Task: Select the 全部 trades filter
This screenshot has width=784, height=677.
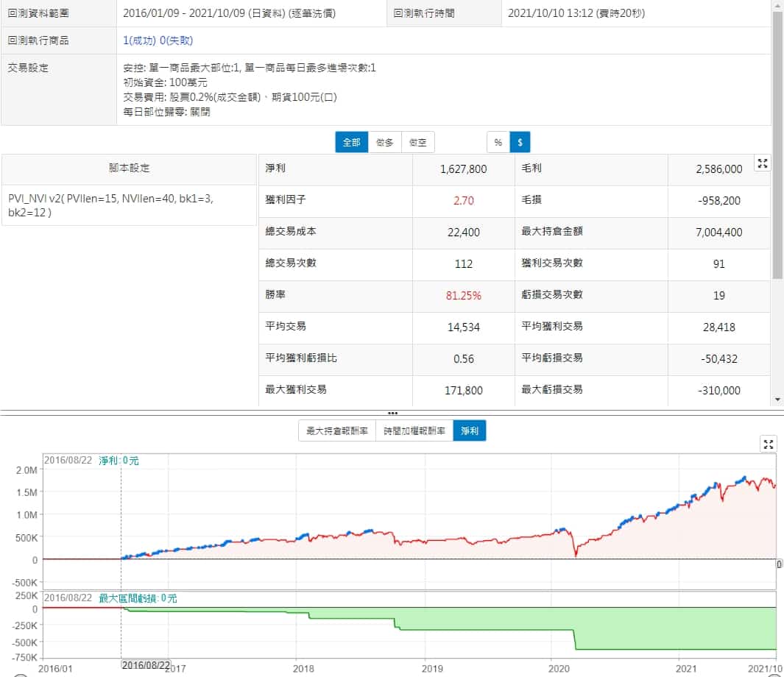Action: click(x=352, y=142)
